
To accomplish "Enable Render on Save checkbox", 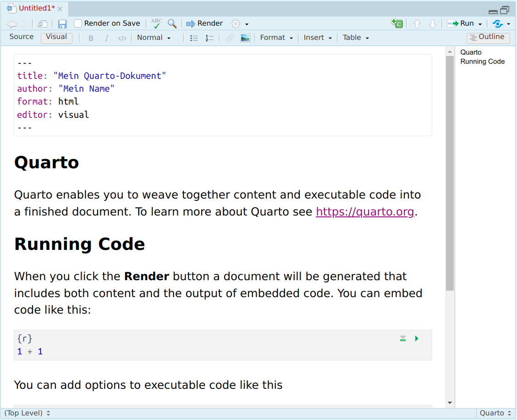I will tap(78, 23).
